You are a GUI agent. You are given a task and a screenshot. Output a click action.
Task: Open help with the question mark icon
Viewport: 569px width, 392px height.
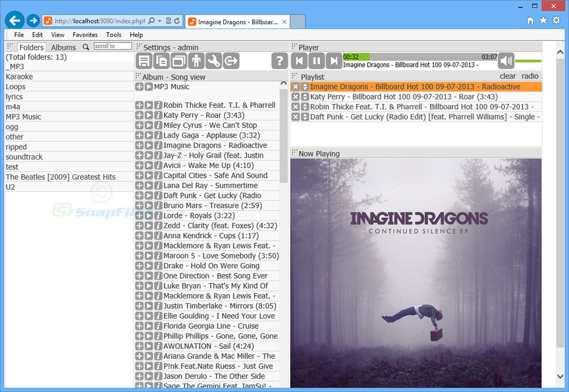tap(279, 60)
